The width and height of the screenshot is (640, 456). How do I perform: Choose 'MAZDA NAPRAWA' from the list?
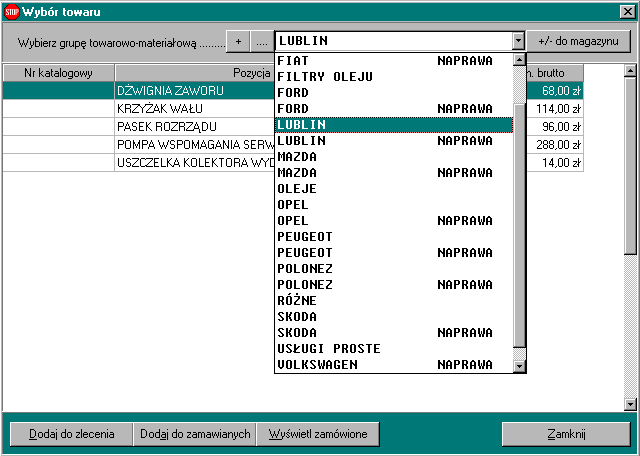394,173
